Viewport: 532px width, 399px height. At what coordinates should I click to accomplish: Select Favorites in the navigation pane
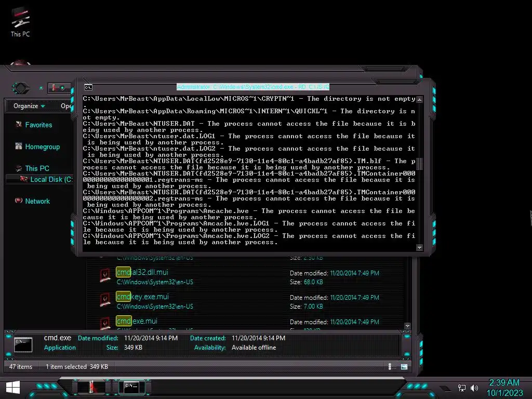click(x=38, y=125)
